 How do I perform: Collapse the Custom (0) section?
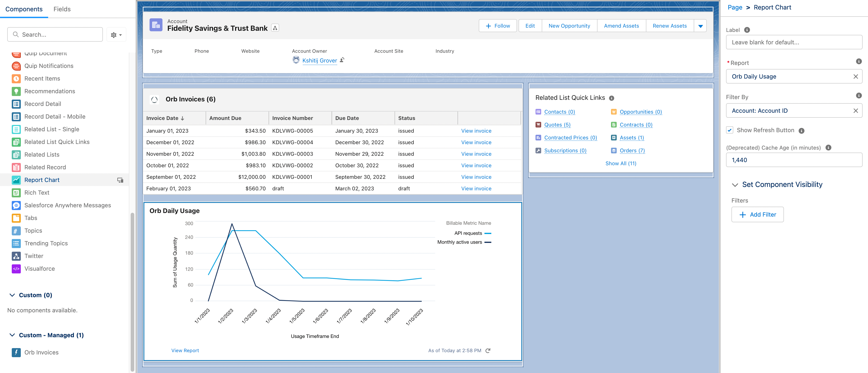tap(12, 295)
